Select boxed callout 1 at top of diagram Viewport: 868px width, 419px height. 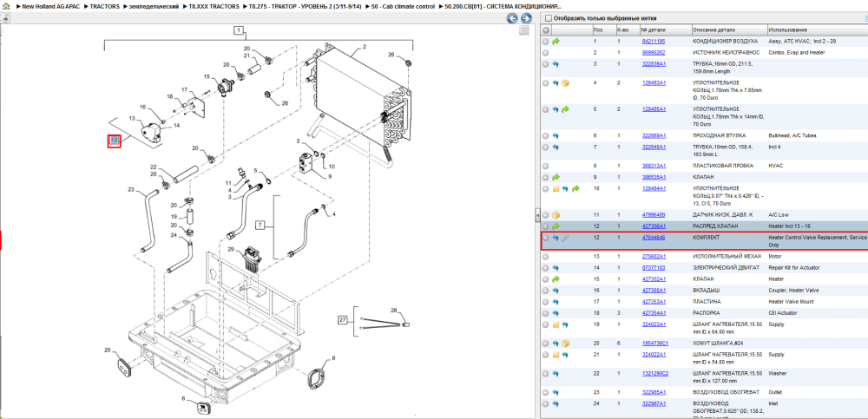(240, 31)
